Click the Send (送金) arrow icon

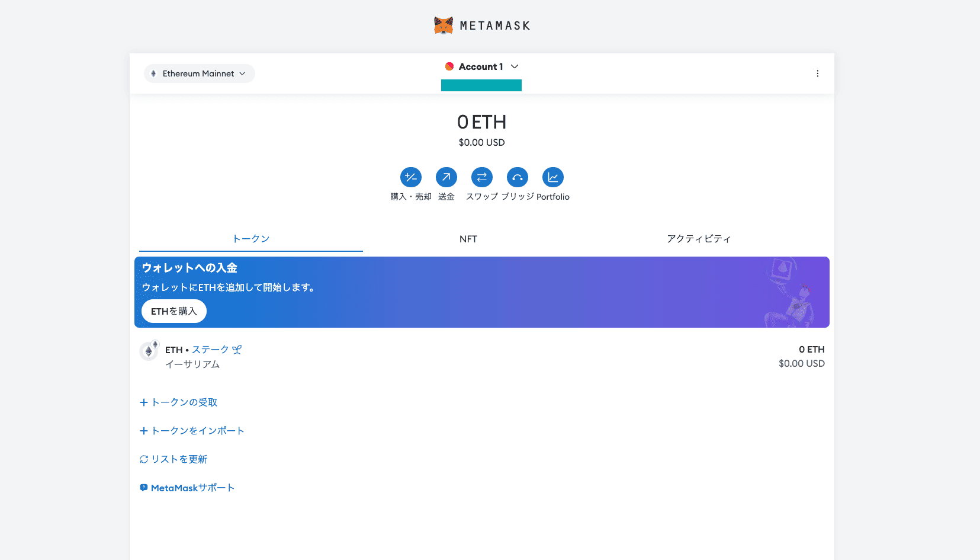point(446,177)
